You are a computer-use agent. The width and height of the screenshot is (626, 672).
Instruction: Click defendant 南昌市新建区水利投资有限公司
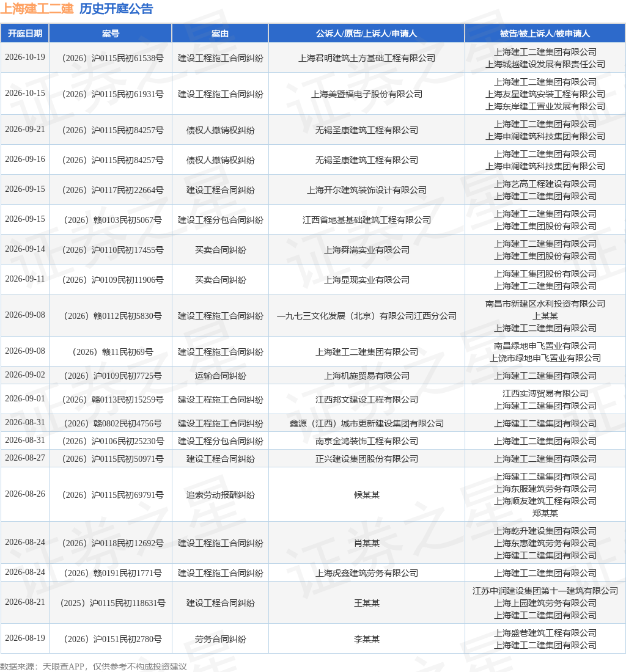coord(545,304)
